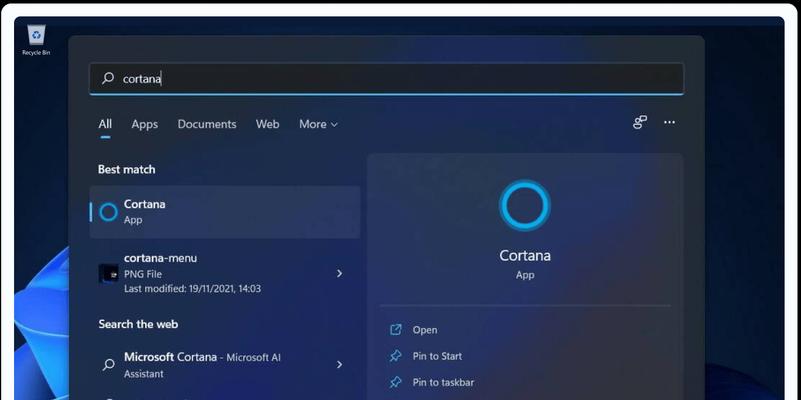The image size is (801, 400).
Task: Click the pin icon next to Pin to taskbar
Action: pyautogui.click(x=396, y=382)
